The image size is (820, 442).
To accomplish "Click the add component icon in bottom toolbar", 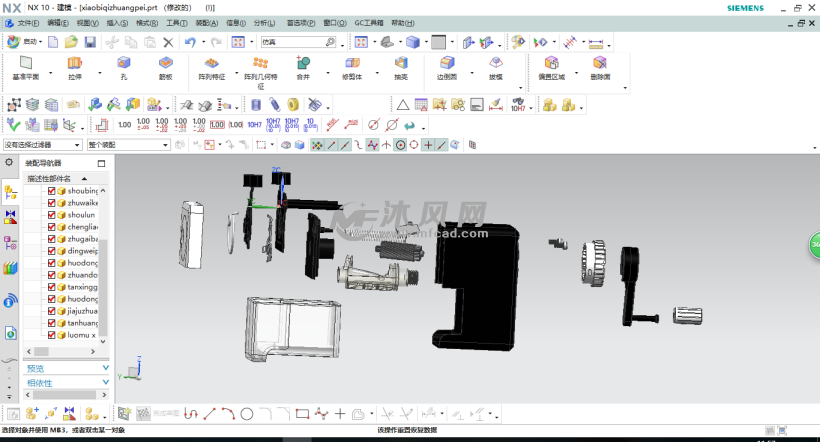I will pos(32,414).
